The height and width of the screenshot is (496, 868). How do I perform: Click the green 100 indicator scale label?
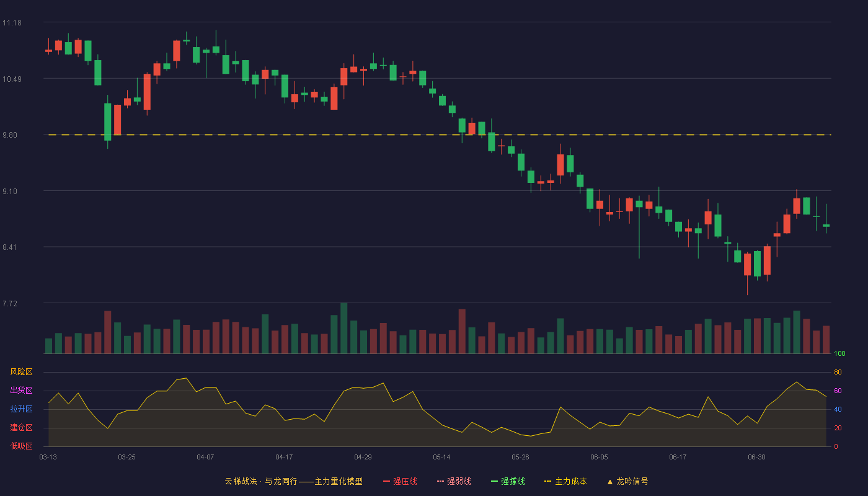(839, 354)
